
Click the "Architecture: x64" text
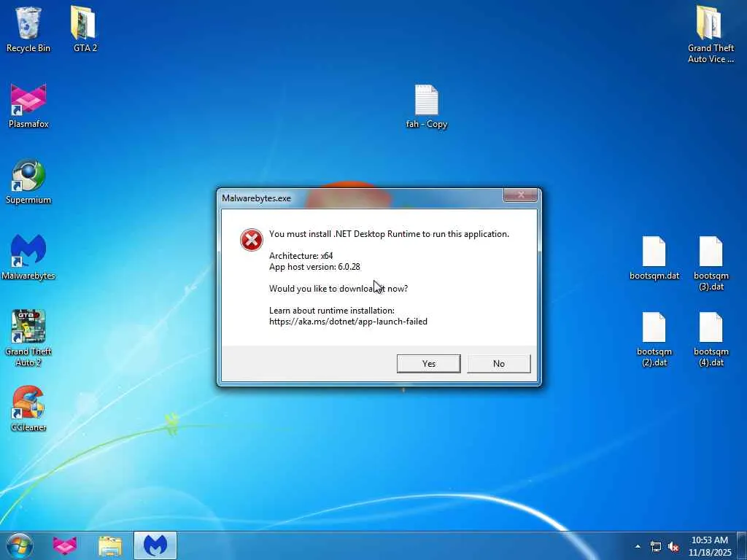[301, 256]
